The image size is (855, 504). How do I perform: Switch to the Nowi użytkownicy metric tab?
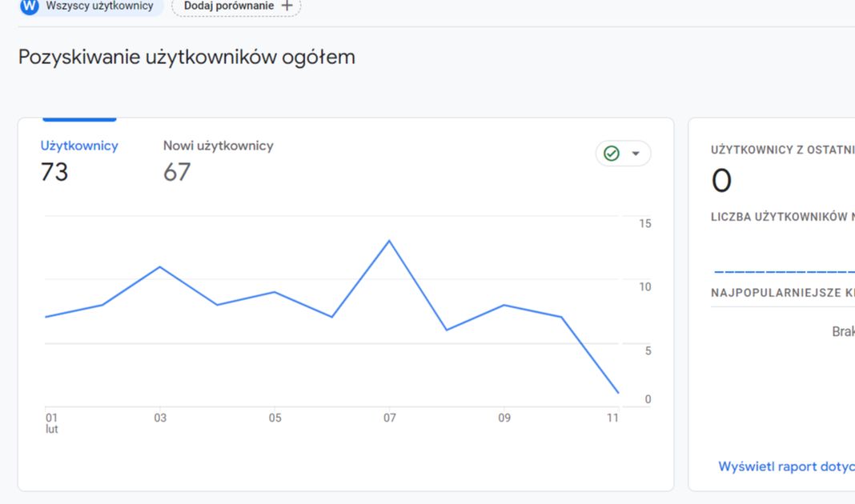[x=218, y=146]
